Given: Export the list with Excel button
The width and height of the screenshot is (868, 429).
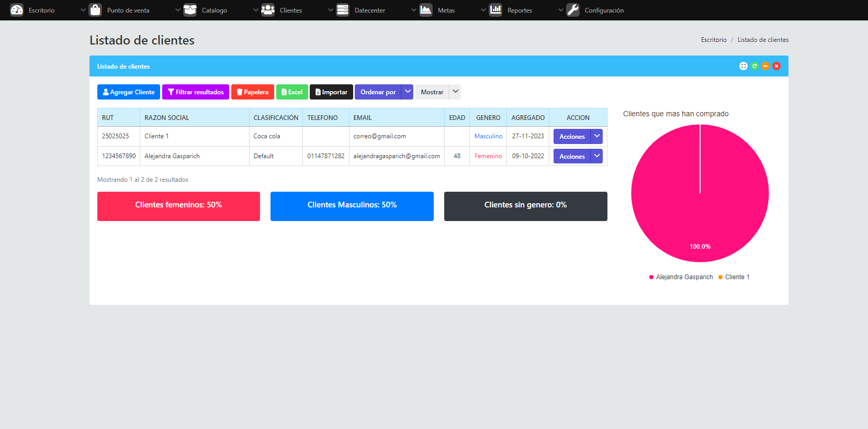Looking at the screenshot, I should tap(292, 92).
